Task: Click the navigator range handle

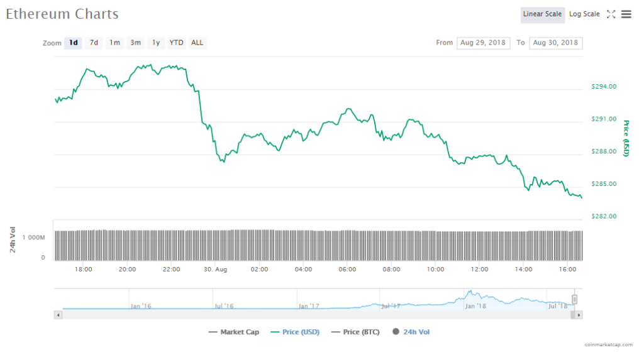Action: (x=574, y=299)
